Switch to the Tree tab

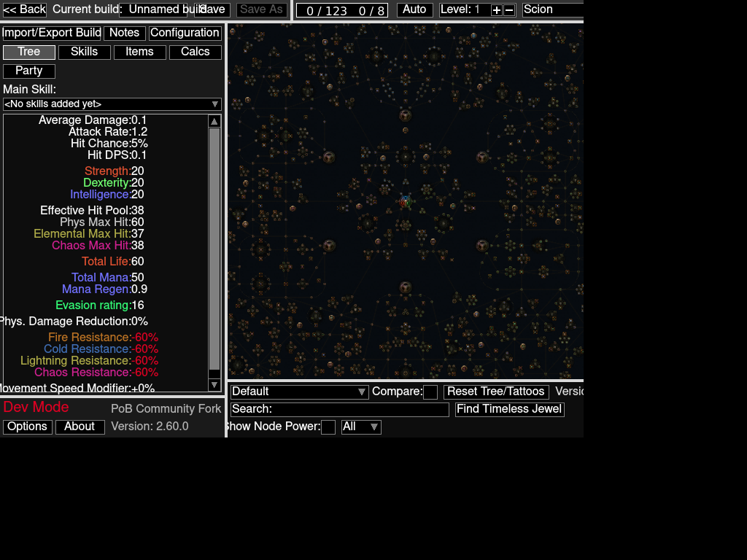29,52
